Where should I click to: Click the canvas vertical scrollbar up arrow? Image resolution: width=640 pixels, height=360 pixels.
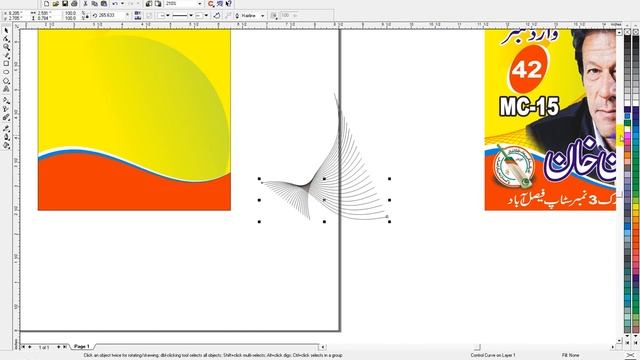619,32
